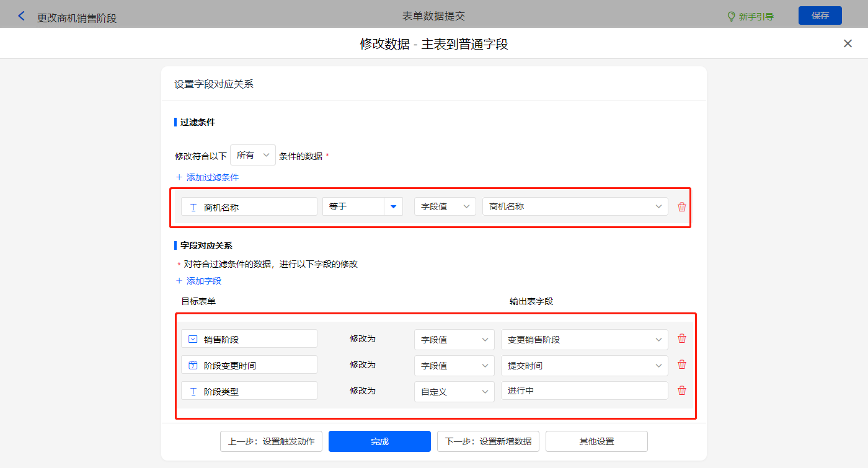Delete the 商机名称 filter condition row

[x=682, y=207]
